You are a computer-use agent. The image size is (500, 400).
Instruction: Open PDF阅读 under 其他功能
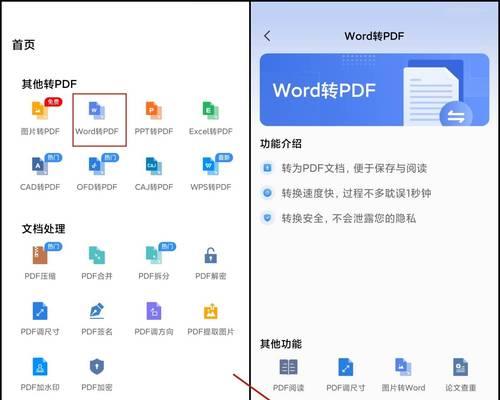[288, 367]
